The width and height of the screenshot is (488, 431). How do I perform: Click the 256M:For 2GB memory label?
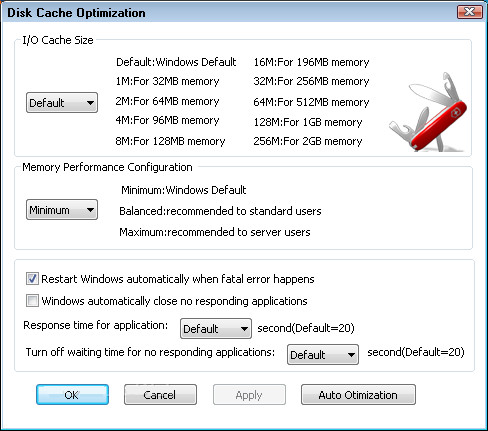coord(308,141)
